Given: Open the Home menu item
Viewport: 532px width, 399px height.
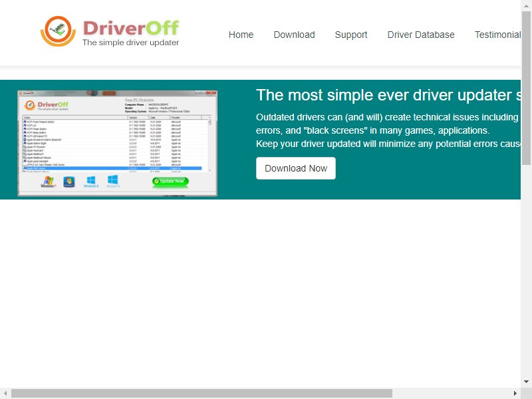Looking at the screenshot, I should click(241, 35).
